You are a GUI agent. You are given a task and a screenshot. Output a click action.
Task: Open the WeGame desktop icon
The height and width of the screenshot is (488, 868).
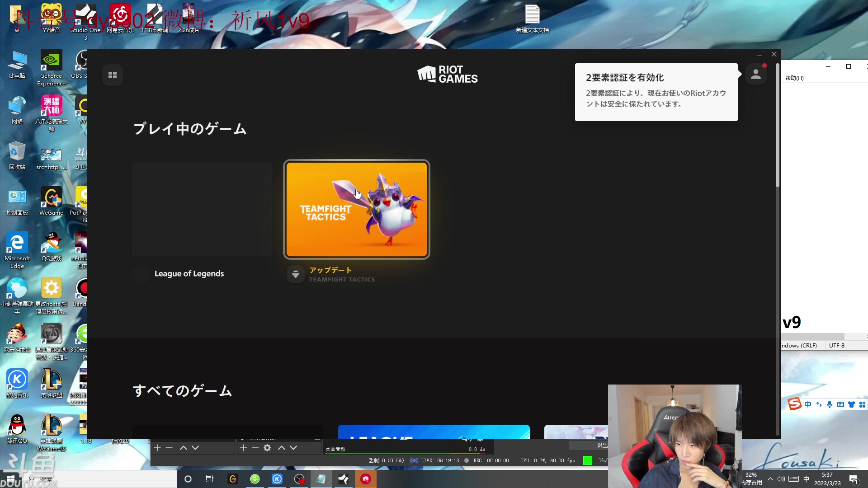(51, 202)
